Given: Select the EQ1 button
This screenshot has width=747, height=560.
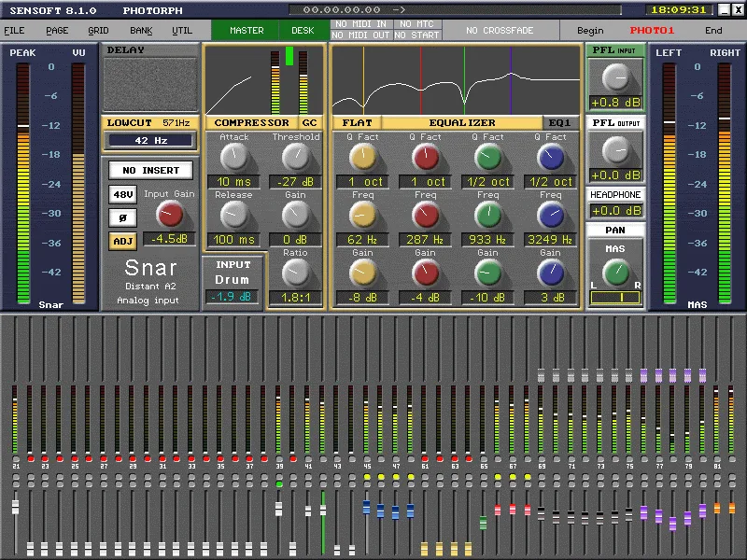Looking at the screenshot, I should coord(559,123).
